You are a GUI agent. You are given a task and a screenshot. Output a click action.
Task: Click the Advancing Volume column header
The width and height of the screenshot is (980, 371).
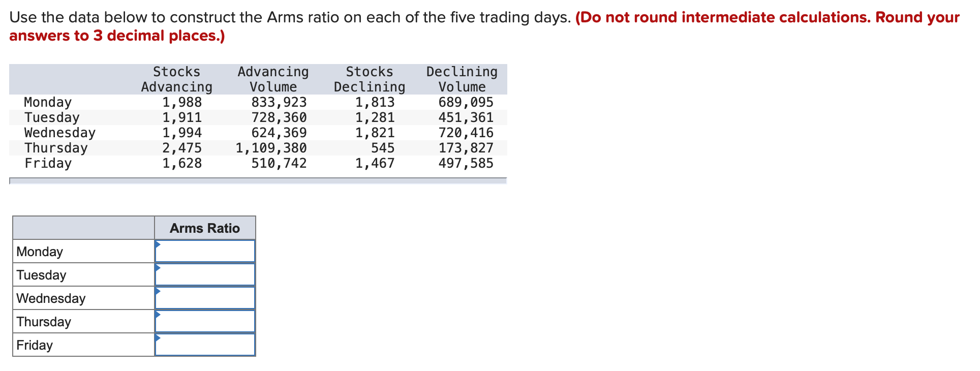(273, 79)
